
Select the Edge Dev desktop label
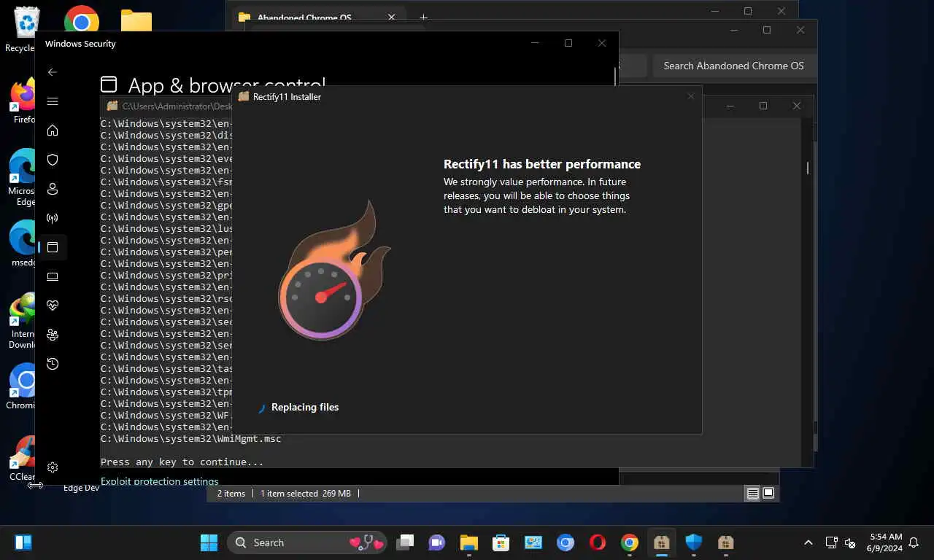tap(81, 488)
